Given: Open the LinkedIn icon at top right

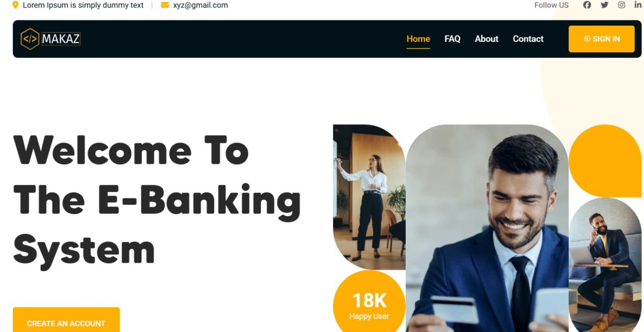Looking at the screenshot, I should [638, 5].
